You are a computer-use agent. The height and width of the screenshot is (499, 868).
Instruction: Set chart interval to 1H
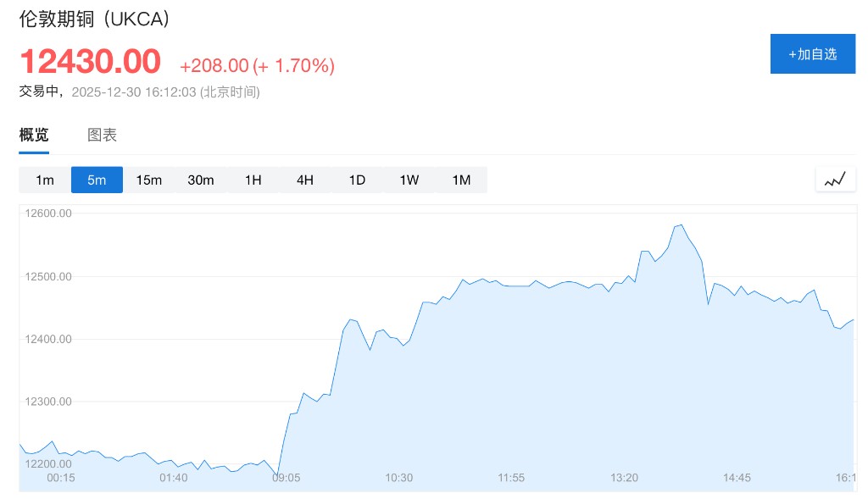pyautogui.click(x=253, y=180)
